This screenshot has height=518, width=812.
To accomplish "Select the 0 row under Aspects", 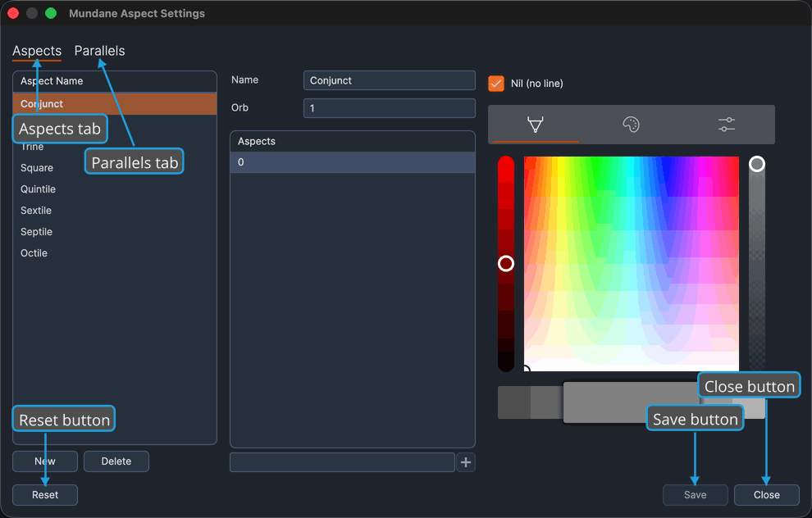I will tap(353, 162).
